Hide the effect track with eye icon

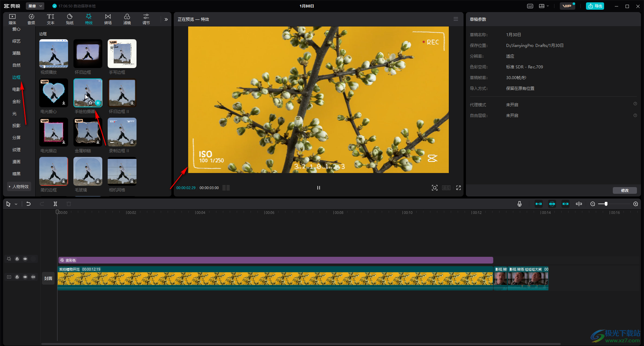click(x=25, y=259)
